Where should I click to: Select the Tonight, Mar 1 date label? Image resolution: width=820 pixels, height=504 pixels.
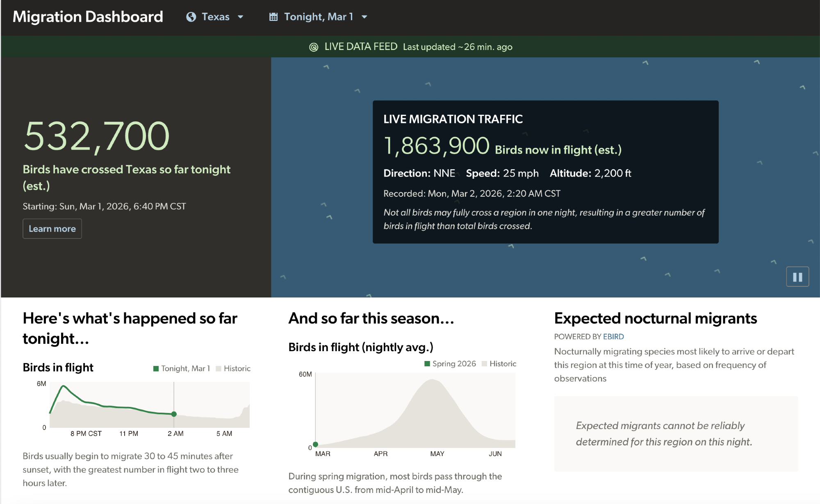click(319, 17)
